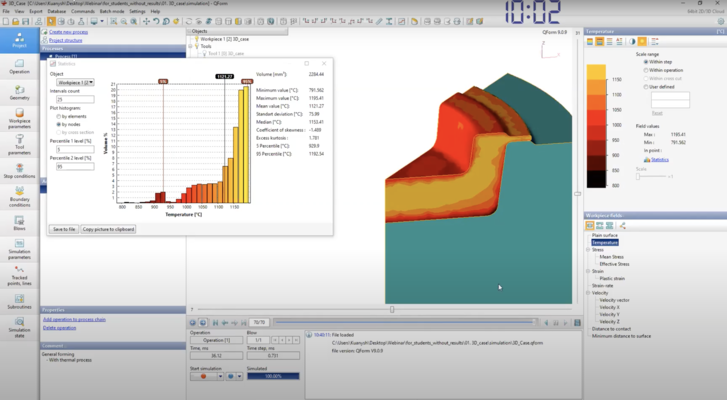
Task: Click the graph chart toolbar icon
Action: coord(402,21)
